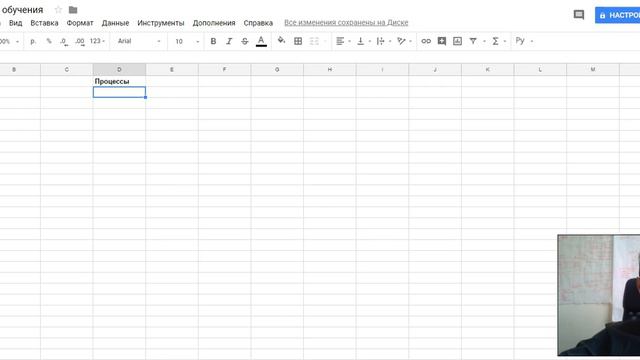Image resolution: width=640 pixels, height=360 pixels.
Task: Expand the merge cells type arrow
Action: point(325,41)
